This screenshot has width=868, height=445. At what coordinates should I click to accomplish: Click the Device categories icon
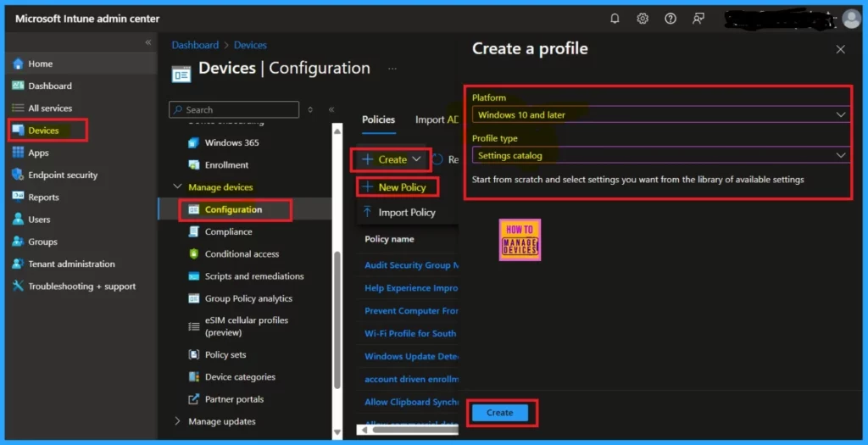(194, 376)
